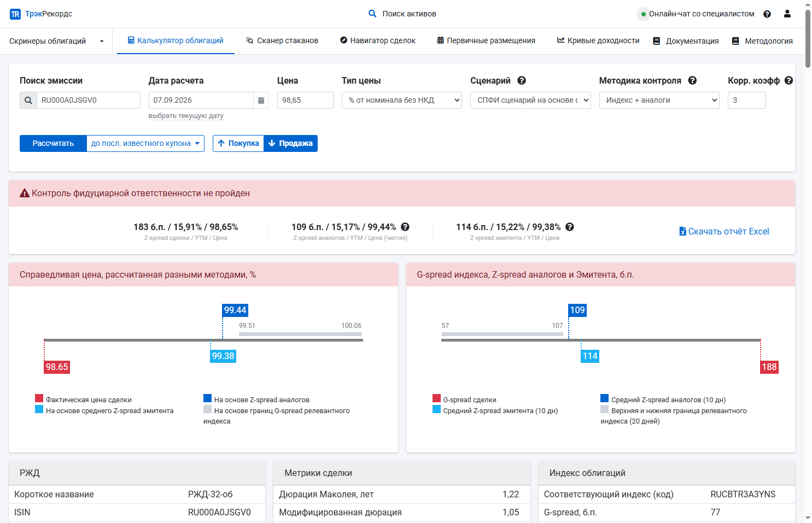This screenshot has height=523, width=812.
Task: Open the 'до посл. известного купона' dropdown
Action: [x=145, y=143]
